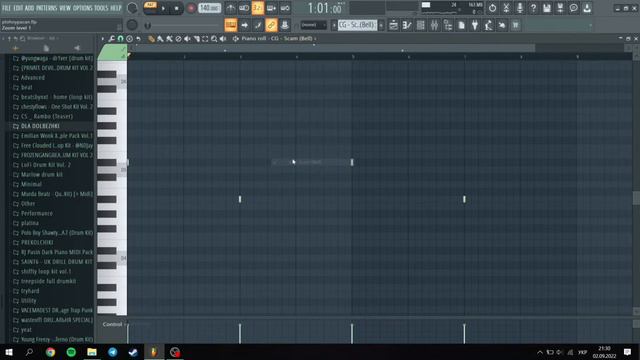Toggle multilink to controllers icon
The image size is (640, 360).
[271, 25]
